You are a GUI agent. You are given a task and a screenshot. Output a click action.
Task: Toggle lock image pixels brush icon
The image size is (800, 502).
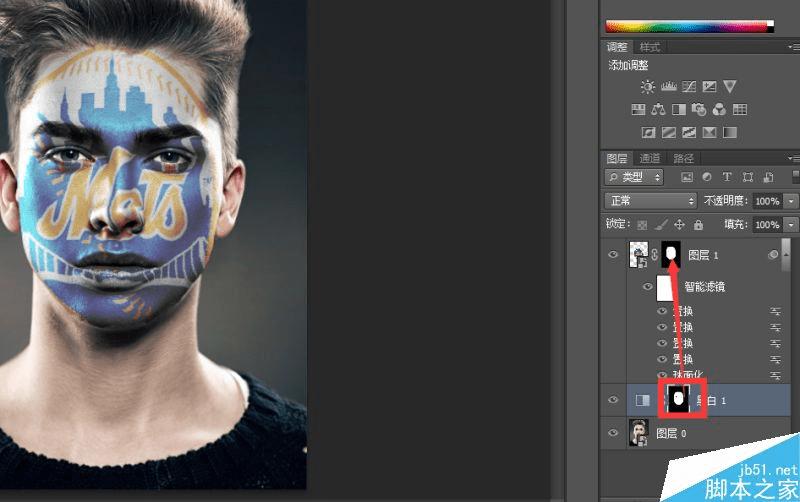661,224
